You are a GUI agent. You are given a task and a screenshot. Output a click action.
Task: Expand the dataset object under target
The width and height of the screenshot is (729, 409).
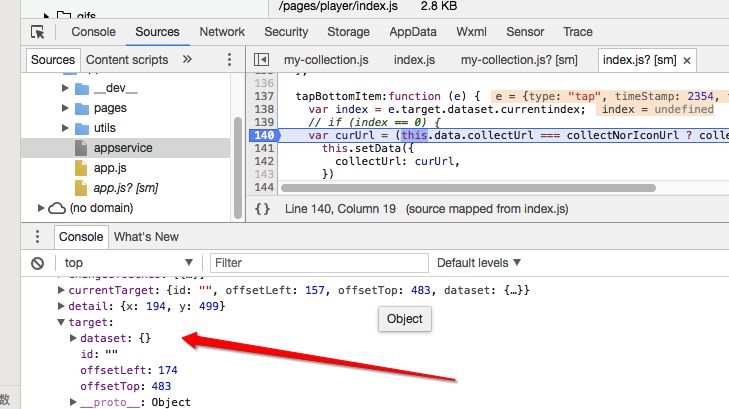pyautogui.click(x=73, y=338)
